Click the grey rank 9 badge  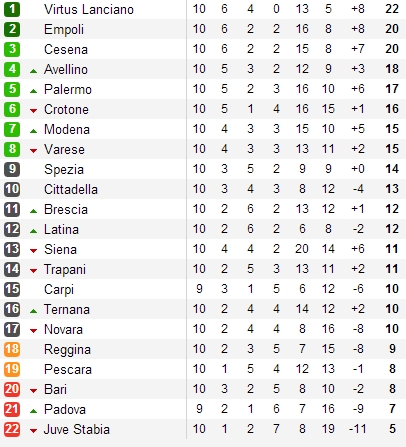pyautogui.click(x=12, y=169)
